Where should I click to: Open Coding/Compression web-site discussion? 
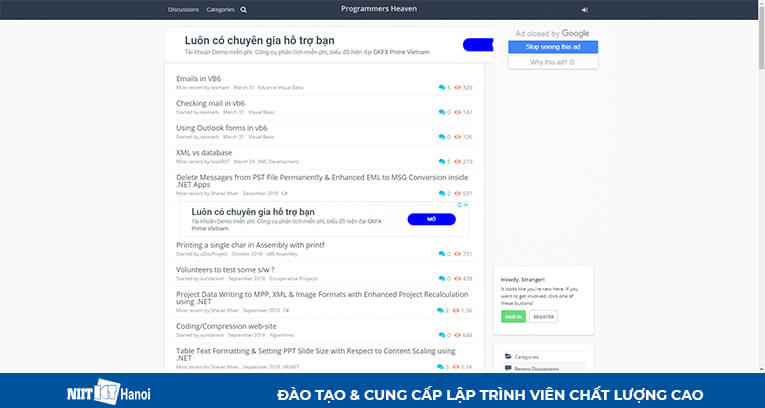tap(226, 326)
